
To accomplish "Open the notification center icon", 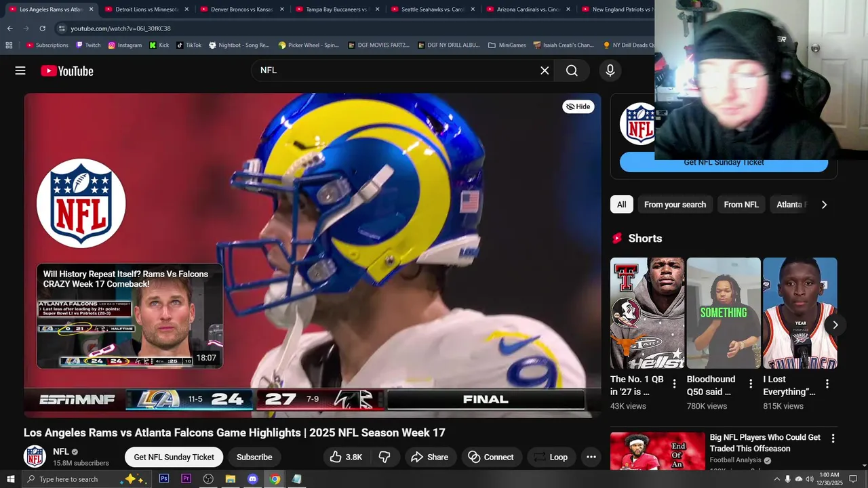I will click(853, 479).
